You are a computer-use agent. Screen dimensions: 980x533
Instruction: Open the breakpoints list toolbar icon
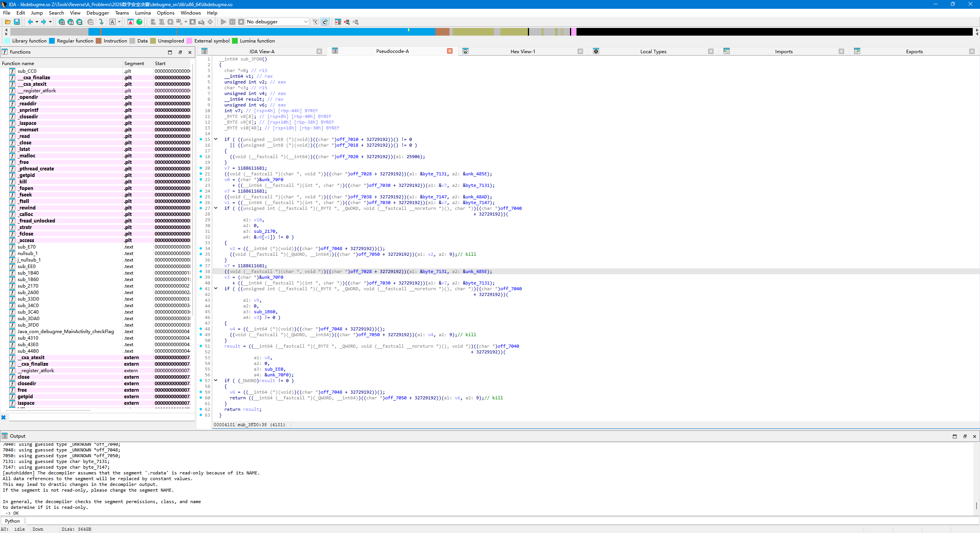(338, 22)
